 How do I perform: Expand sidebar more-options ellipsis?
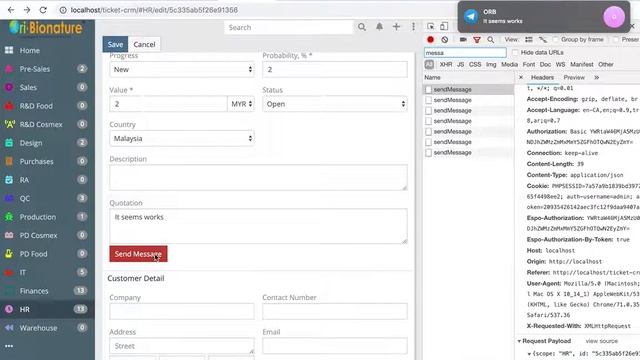[x=9, y=346]
